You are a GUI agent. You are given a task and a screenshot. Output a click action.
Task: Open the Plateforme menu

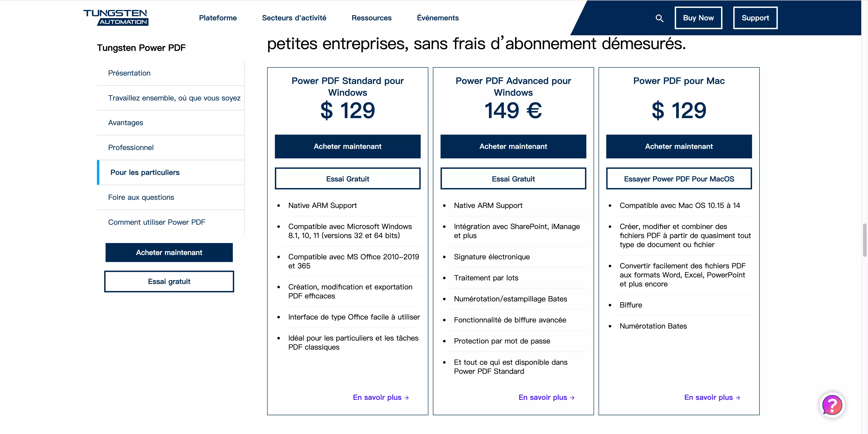click(218, 18)
